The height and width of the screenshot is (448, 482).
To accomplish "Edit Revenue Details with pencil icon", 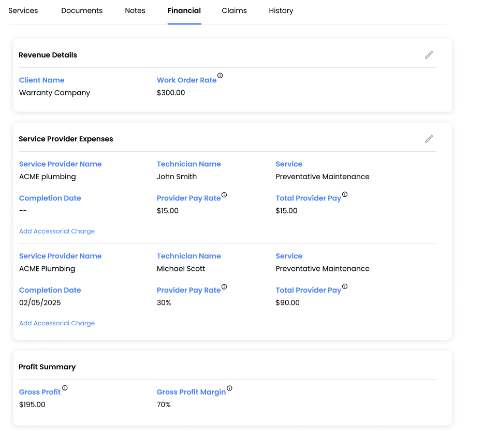I will point(429,55).
